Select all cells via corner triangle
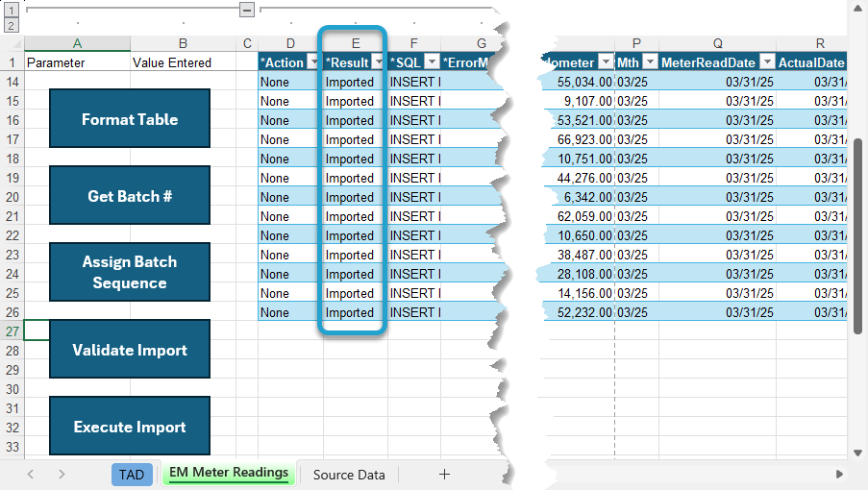Screen dimensions: 868x490 15,43
